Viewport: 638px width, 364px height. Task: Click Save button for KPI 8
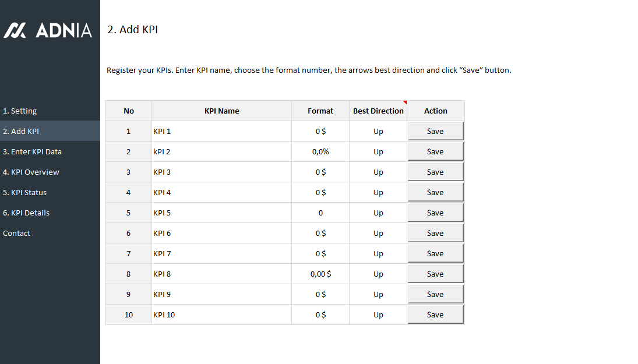(x=435, y=274)
